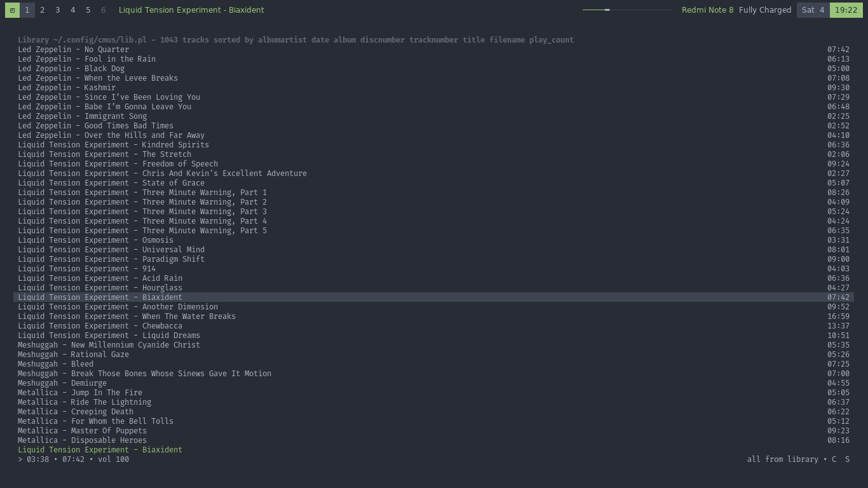Switch to workspace 4
The width and height of the screenshot is (868, 488).
pyautogui.click(x=73, y=10)
